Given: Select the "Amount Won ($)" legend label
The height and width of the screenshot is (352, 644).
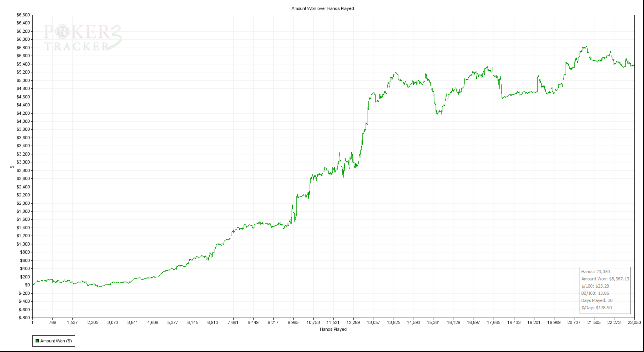Looking at the screenshot, I should pyautogui.click(x=56, y=341).
